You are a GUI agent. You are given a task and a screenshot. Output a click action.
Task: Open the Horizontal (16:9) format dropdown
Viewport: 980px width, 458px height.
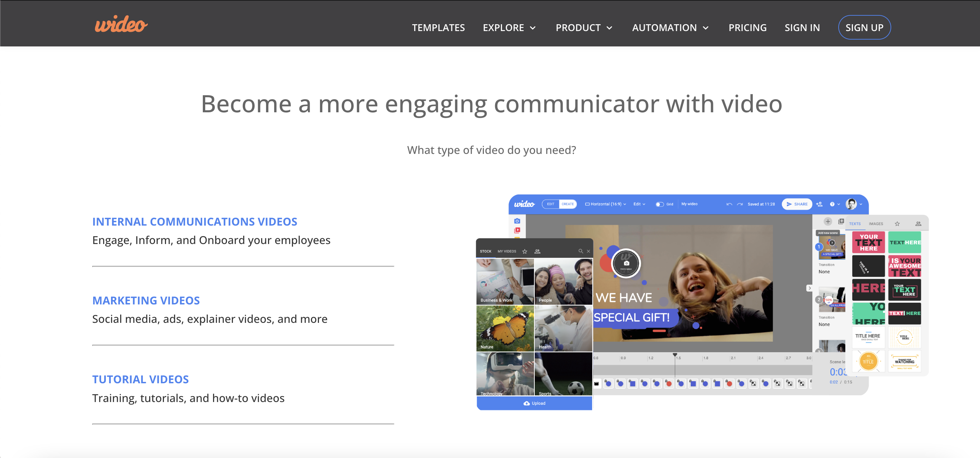[605, 204]
